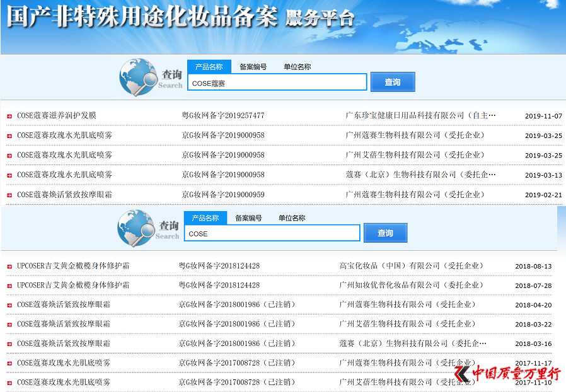Screen dimensions: 566x392
Task: Click the red bullet in the 2019-03-13 row
Action: click(9, 175)
